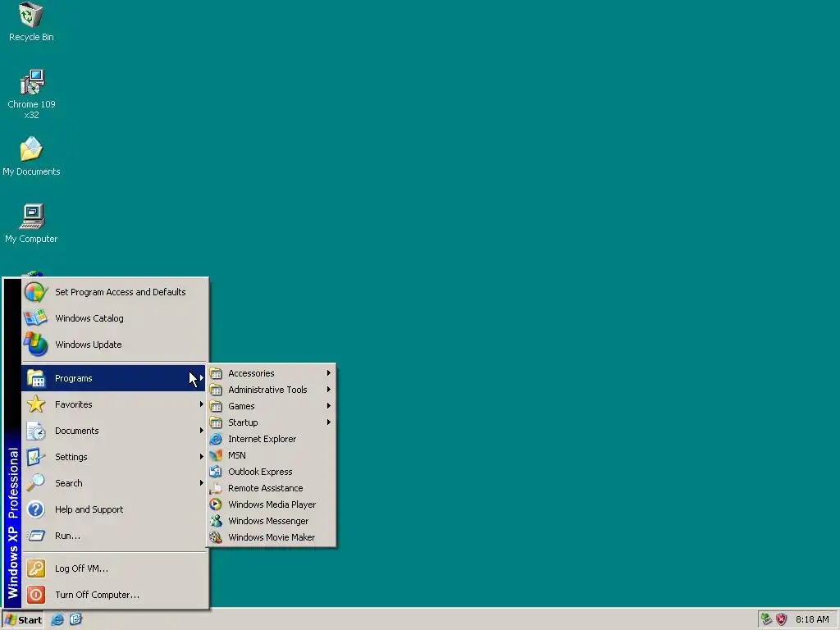
Task: Click the network connection tray icon
Action: pos(767,620)
